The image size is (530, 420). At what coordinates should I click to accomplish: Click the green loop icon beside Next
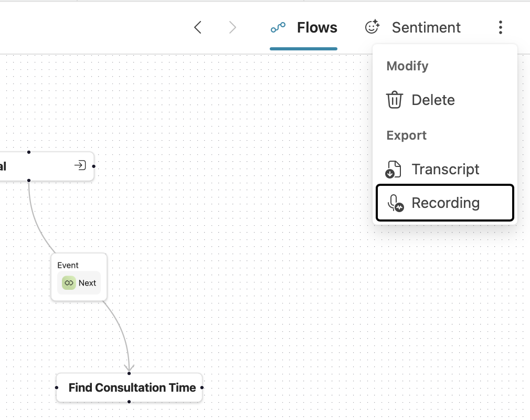coord(69,283)
